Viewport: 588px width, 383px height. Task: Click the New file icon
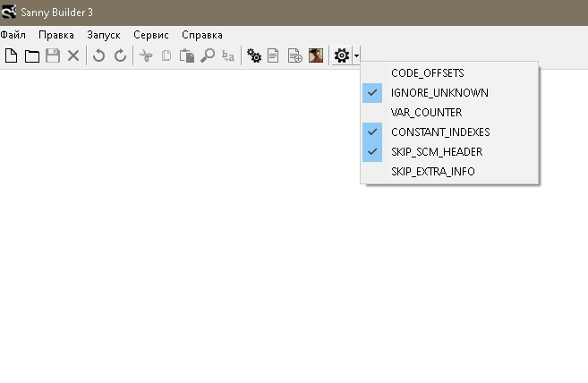pyautogui.click(x=12, y=56)
